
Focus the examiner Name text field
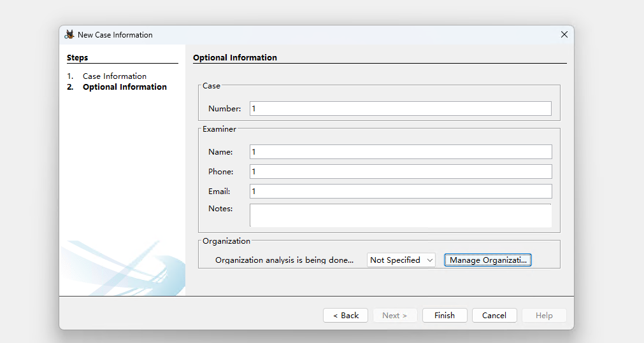pyautogui.click(x=400, y=152)
